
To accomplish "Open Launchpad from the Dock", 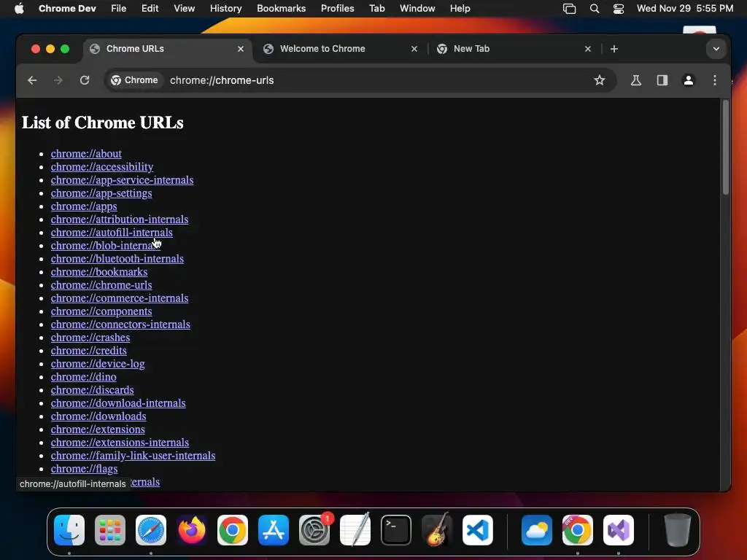I will [110, 530].
